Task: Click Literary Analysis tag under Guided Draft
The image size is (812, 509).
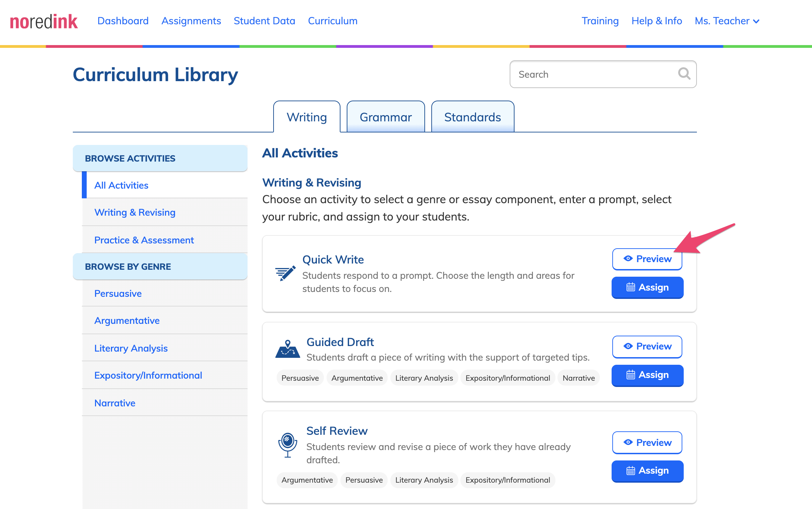Action: (424, 378)
